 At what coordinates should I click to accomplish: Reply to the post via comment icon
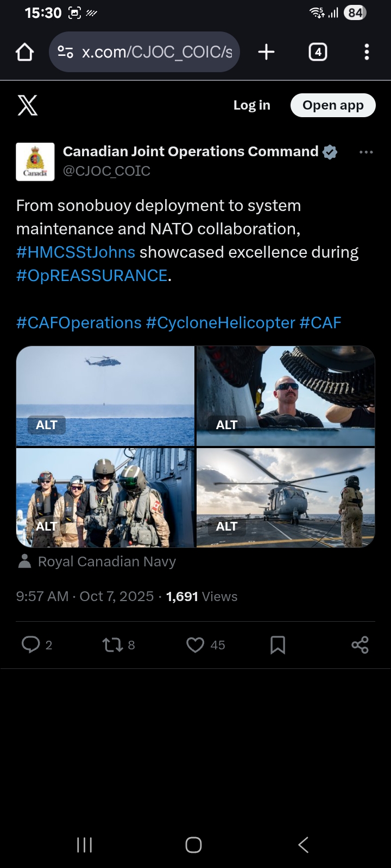pos(30,644)
